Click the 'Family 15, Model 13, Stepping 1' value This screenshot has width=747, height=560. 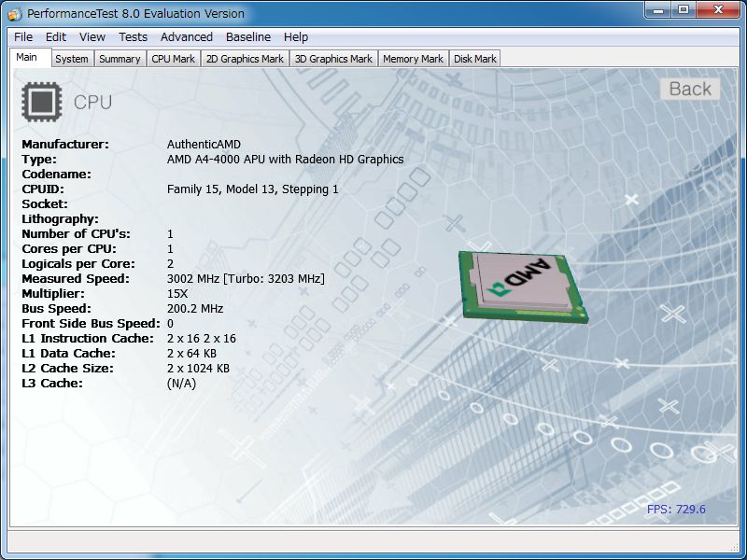pos(252,189)
